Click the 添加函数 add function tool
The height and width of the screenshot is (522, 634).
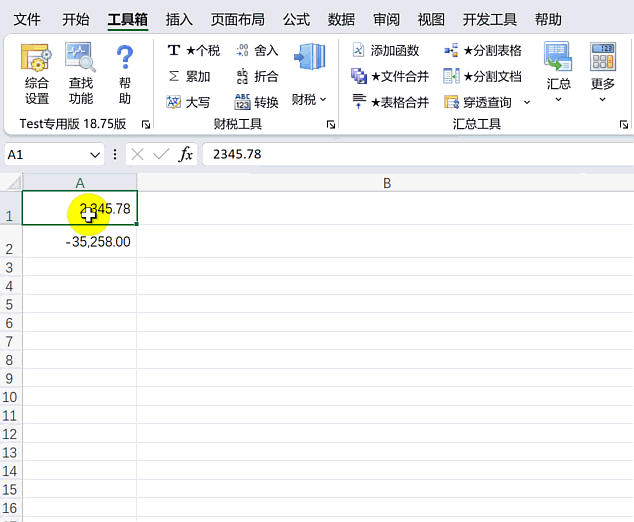(385, 51)
